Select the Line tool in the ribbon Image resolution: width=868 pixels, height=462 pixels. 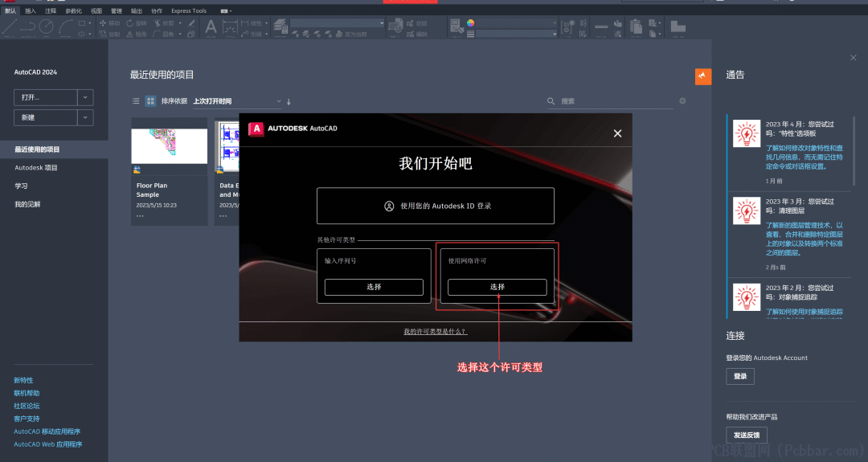click(10, 26)
